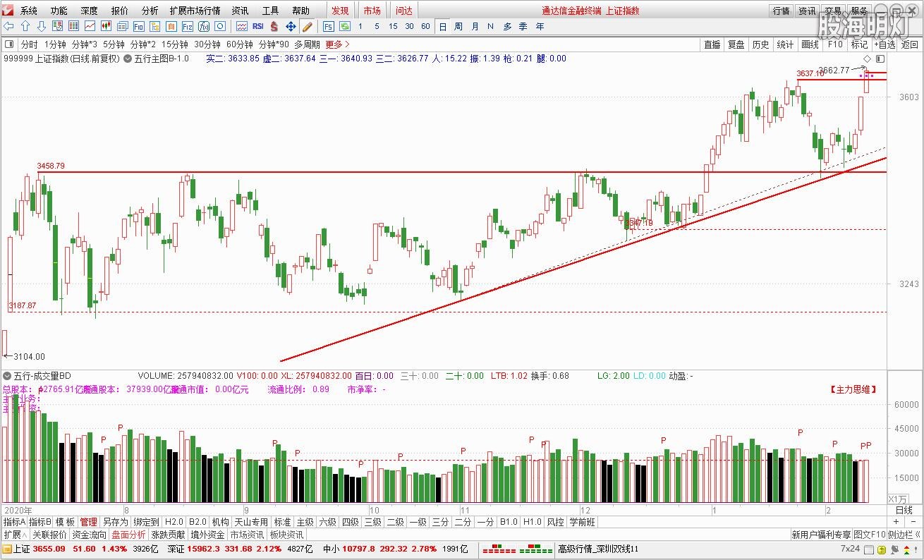
Task: Click the table grid toolbar icon
Action: [74, 26]
